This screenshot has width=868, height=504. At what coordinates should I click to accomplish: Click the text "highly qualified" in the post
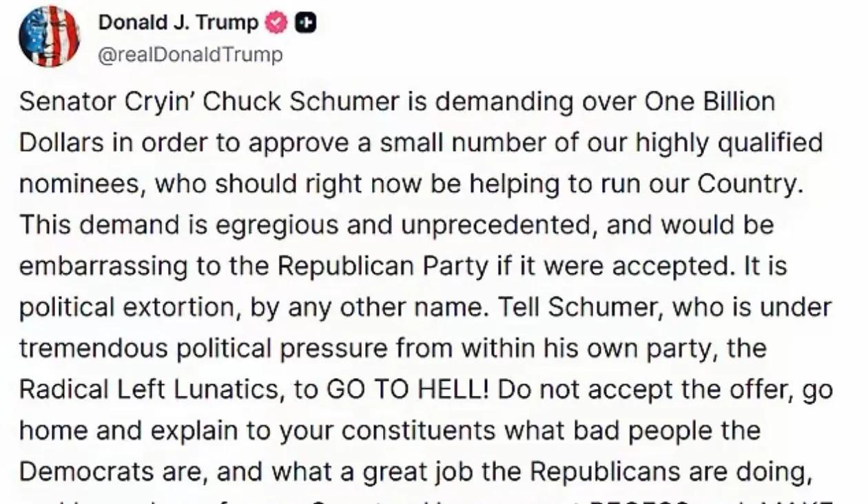(729, 143)
